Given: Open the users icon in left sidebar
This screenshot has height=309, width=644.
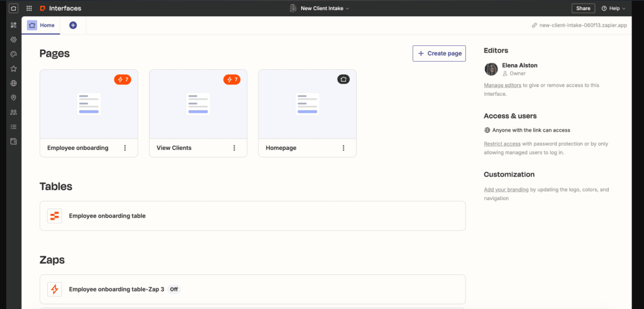Looking at the screenshot, I should pos(13,112).
